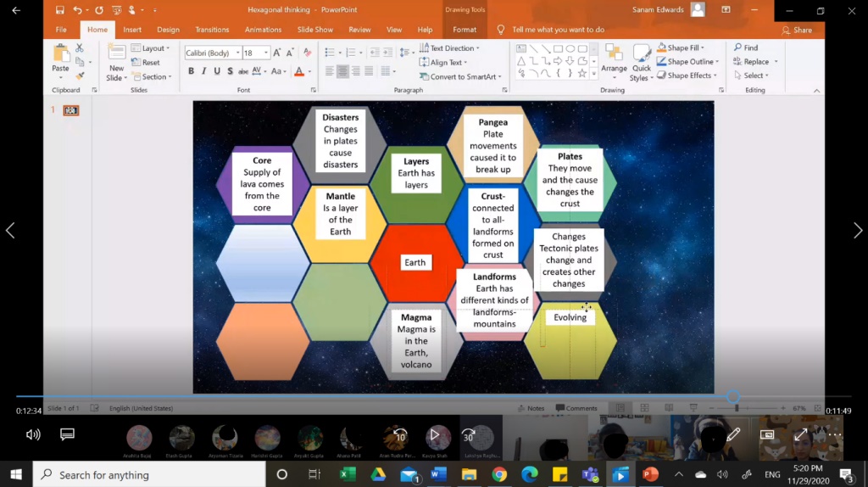Enable center text alignment
The height and width of the screenshot is (487, 868).
click(342, 72)
